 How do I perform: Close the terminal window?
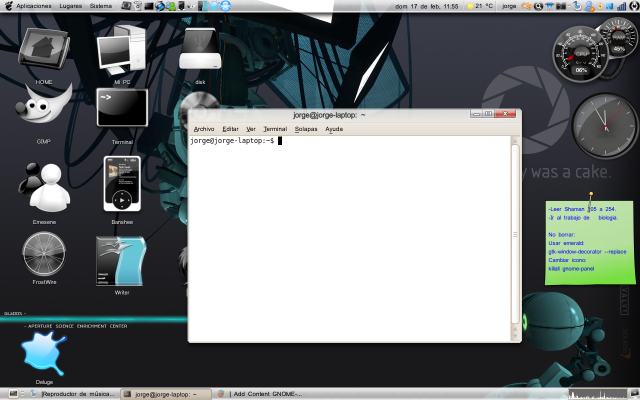(505, 114)
